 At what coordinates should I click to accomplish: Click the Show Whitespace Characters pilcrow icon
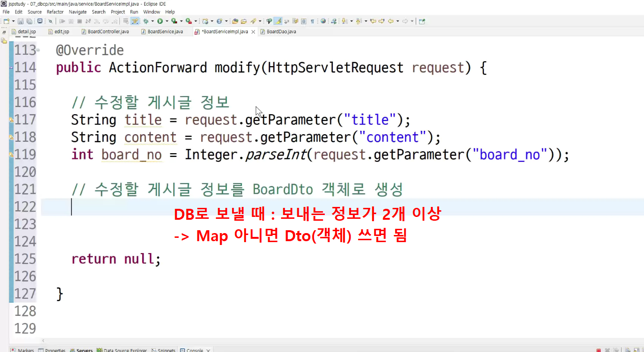(312, 21)
